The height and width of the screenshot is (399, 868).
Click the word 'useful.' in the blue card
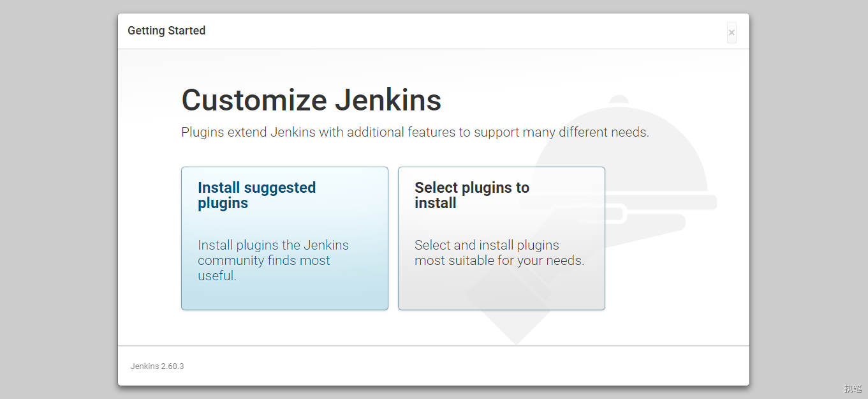217,276
